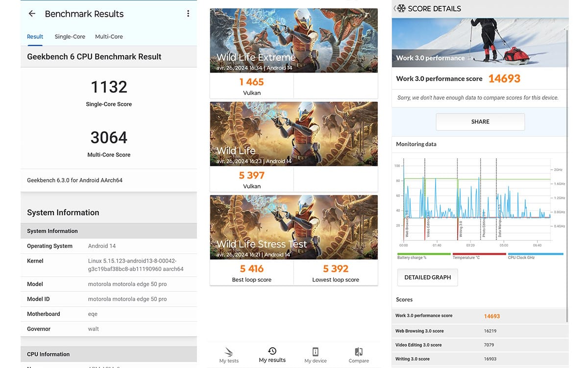
Task: Click the Model ID row value
Action: click(127, 299)
